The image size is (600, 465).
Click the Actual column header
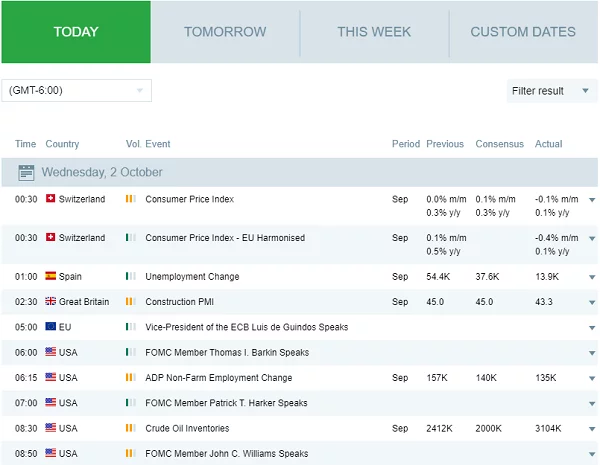tap(548, 144)
